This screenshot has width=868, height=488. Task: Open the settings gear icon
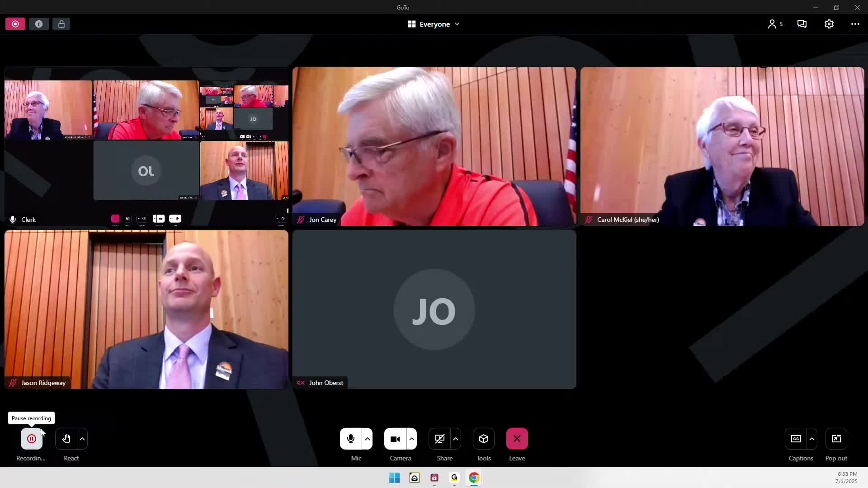coord(829,24)
